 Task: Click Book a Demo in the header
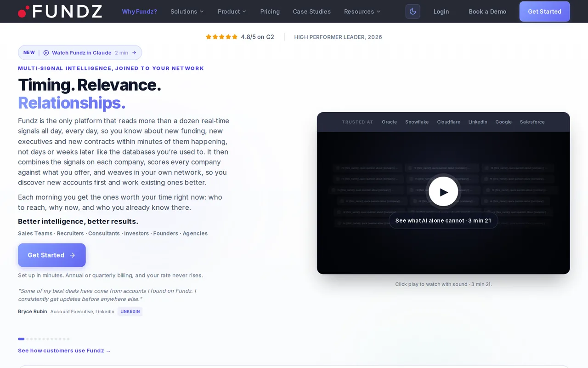click(x=487, y=11)
